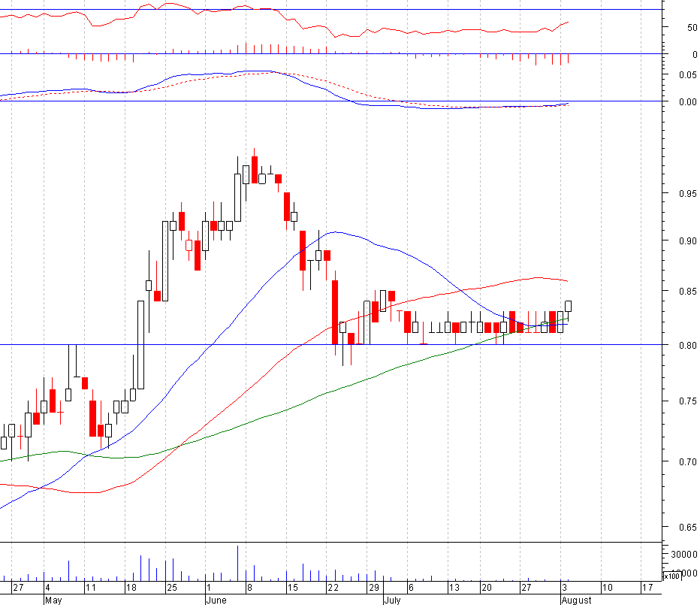Click the date label 13

tap(454, 587)
